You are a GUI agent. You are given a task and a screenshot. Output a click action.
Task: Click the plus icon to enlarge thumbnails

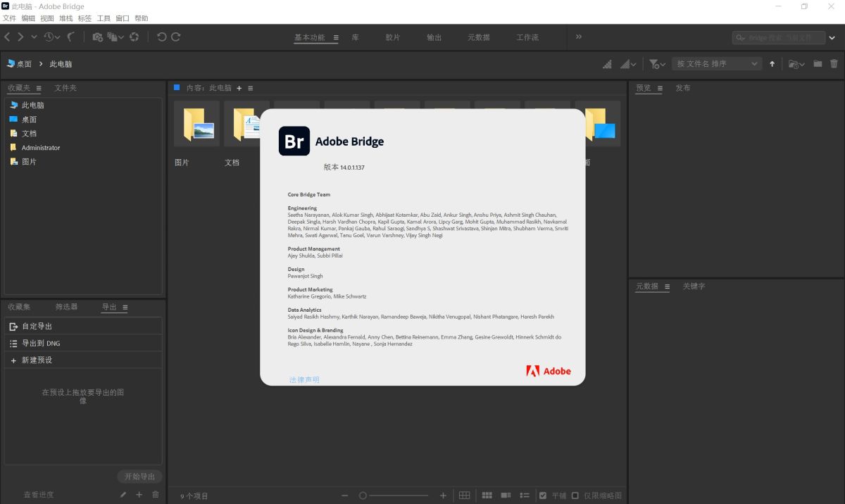pos(443,496)
